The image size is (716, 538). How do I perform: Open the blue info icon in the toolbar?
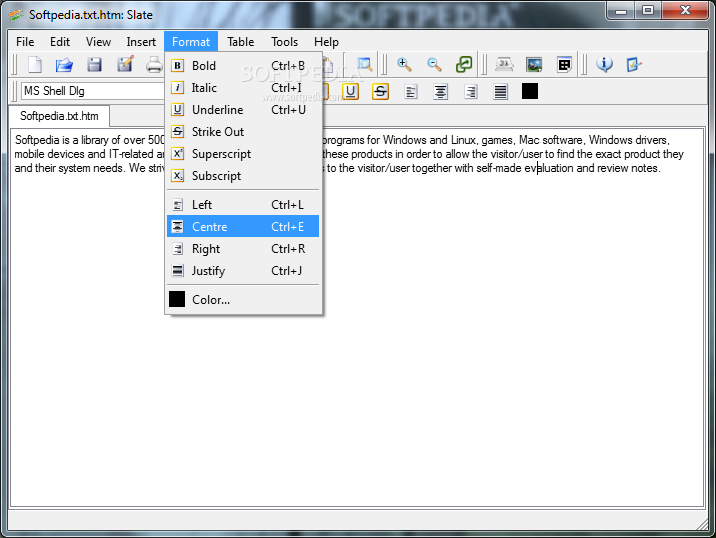click(x=604, y=64)
